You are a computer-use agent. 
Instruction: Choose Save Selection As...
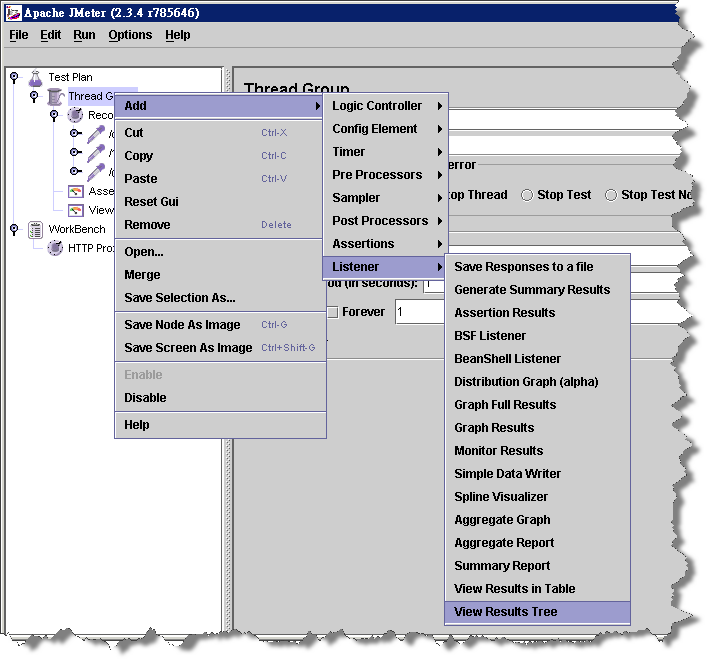(220, 298)
